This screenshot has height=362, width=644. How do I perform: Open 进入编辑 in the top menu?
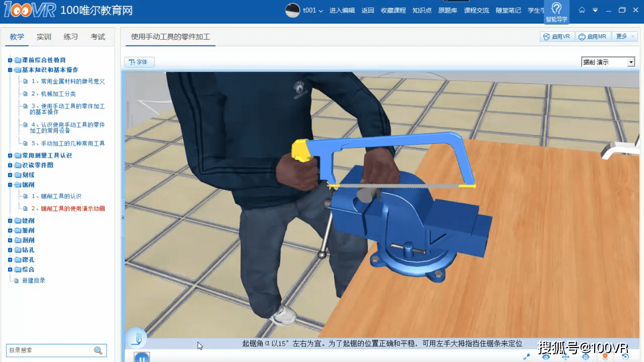tap(342, 10)
